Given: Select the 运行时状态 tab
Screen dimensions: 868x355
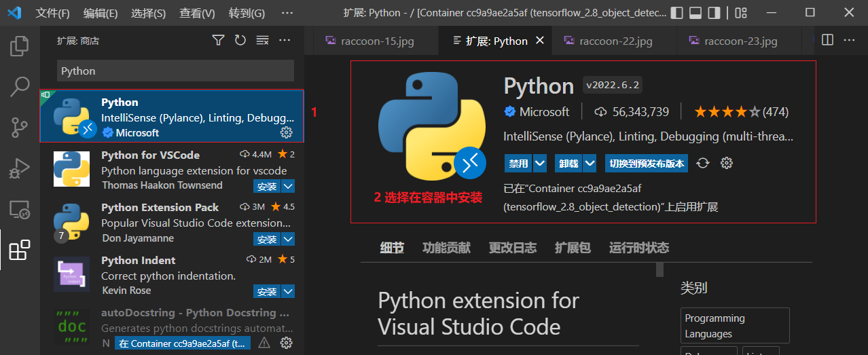Looking at the screenshot, I should coord(639,248).
